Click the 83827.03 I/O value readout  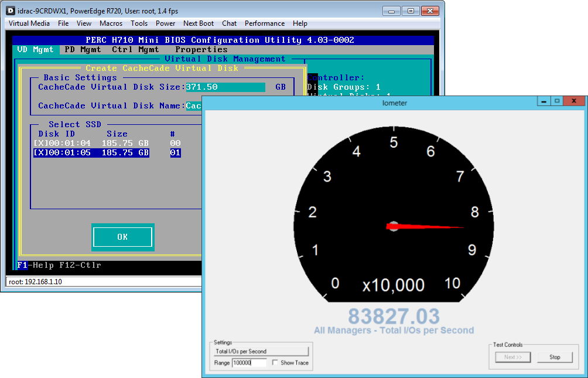coord(394,316)
